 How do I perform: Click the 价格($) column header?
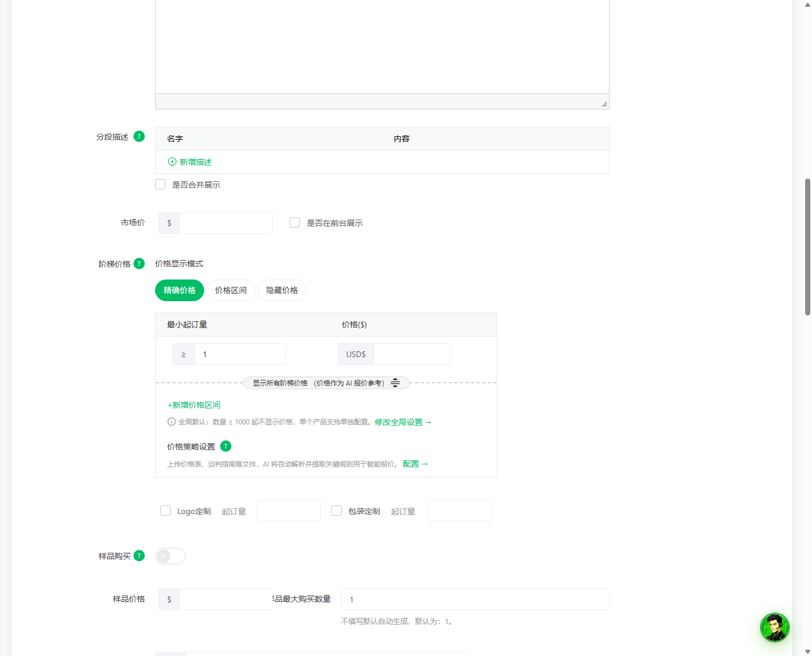click(x=354, y=325)
